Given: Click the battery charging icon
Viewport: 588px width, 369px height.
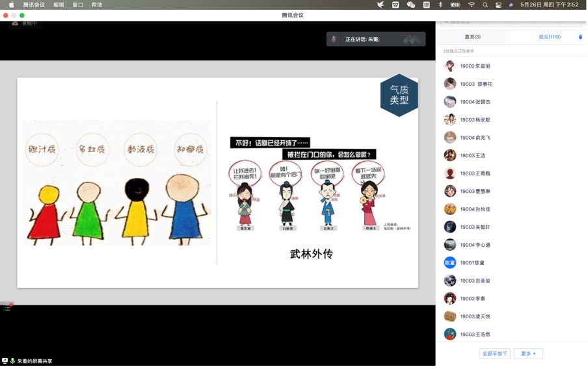Looking at the screenshot, I should coord(455,5).
